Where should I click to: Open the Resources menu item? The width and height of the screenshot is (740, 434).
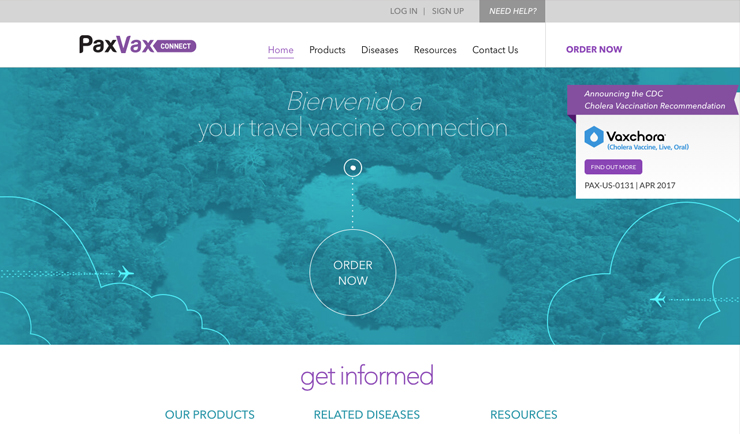coord(435,50)
